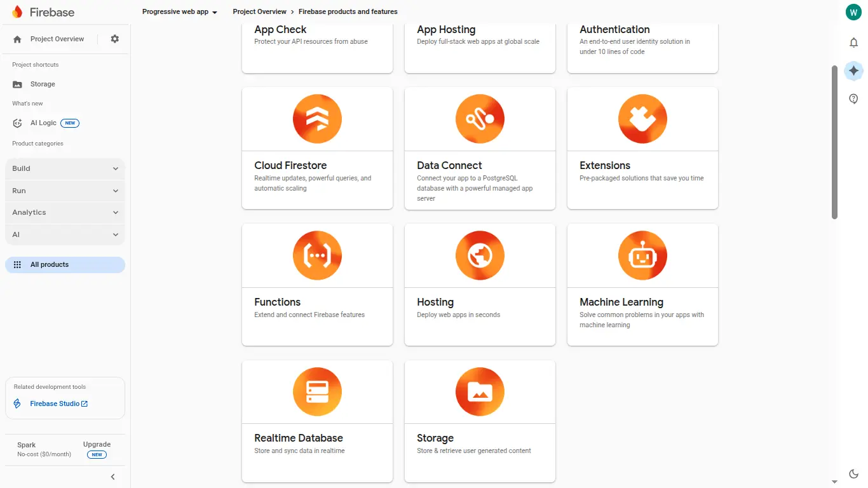Image resolution: width=868 pixels, height=488 pixels.
Task: Expand the Analytics category
Action: (64, 212)
